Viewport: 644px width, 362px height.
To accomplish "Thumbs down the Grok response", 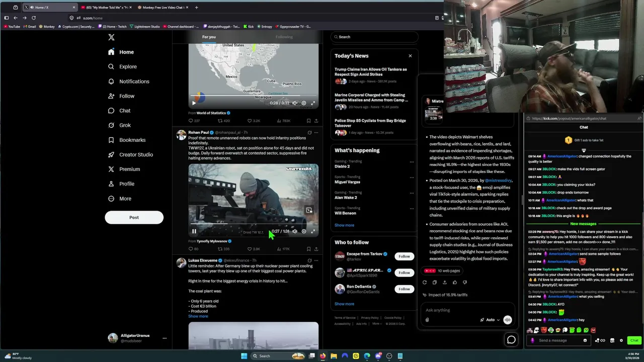I will (x=465, y=283).
